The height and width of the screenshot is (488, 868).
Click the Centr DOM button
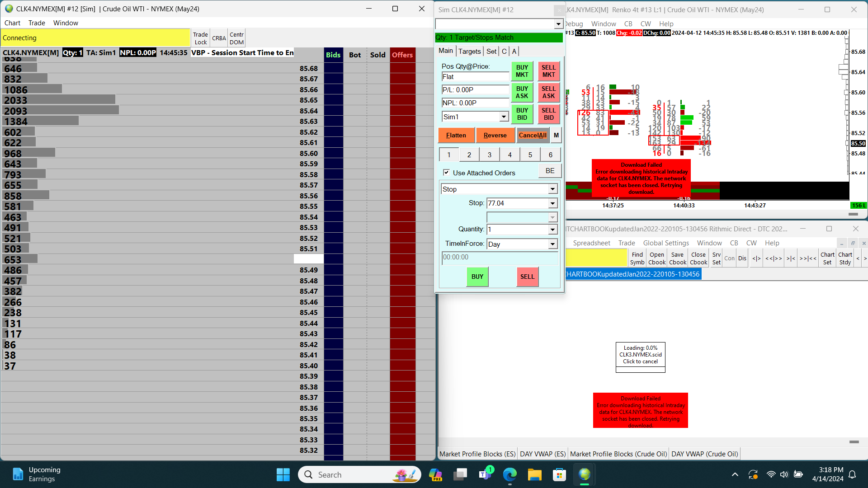(236, 38)
